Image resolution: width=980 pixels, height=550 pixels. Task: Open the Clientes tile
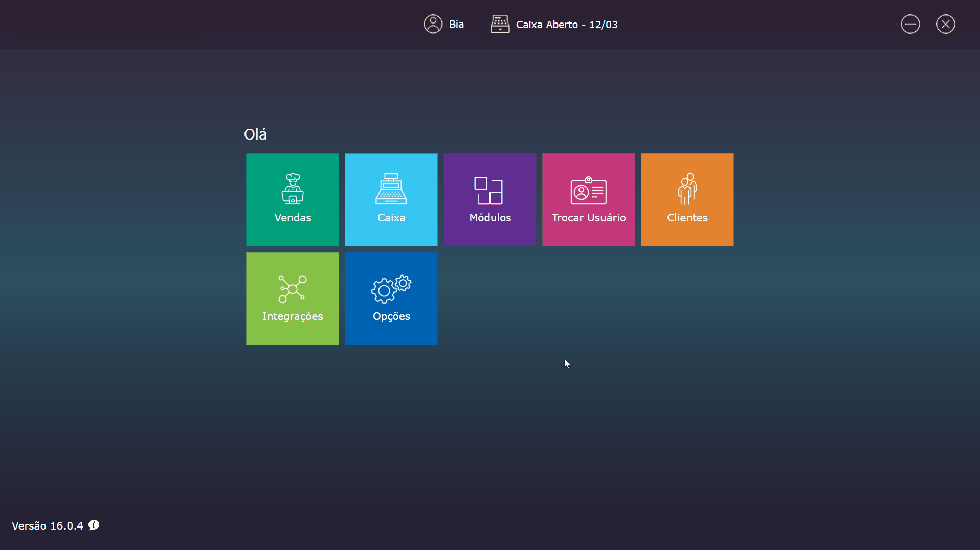click(687, 199)
